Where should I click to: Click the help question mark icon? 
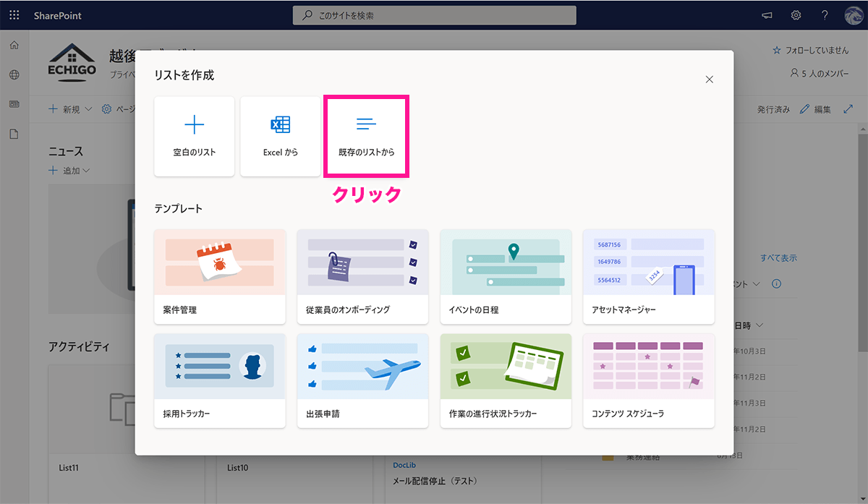825,15
